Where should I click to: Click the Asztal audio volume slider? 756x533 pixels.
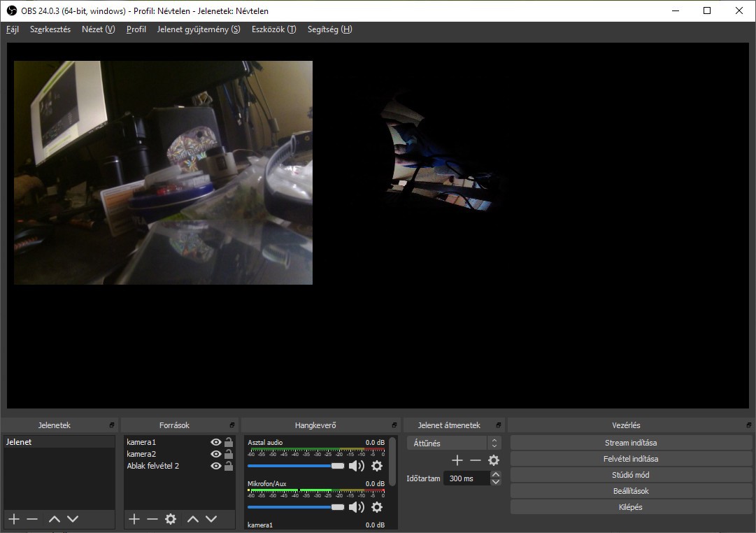[x=296, y=466]
